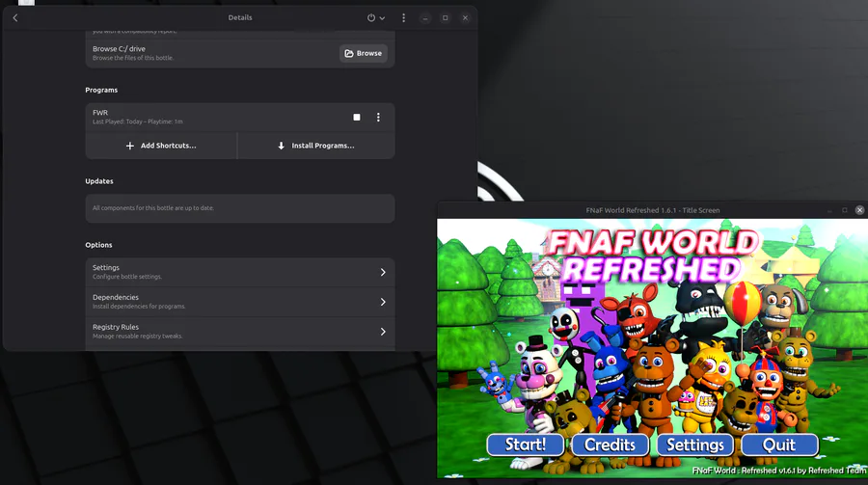
Task: Stop the running FWR program
Action: 357,118
